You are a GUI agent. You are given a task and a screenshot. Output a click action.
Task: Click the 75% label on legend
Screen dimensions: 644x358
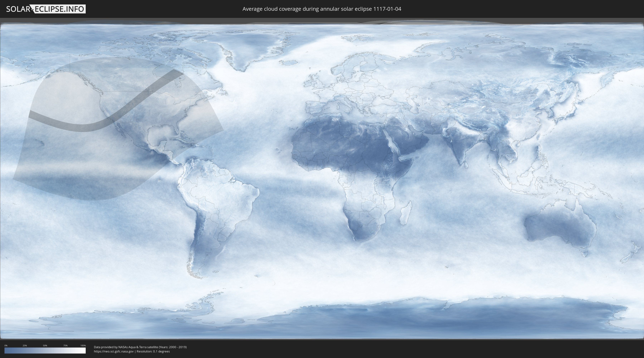click(x=65, y=345)
